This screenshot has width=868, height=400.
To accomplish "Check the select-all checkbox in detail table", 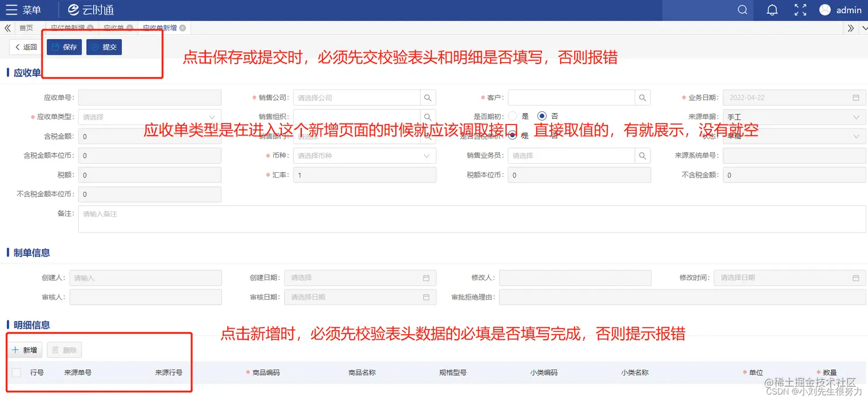I will (x=15, y=372).
